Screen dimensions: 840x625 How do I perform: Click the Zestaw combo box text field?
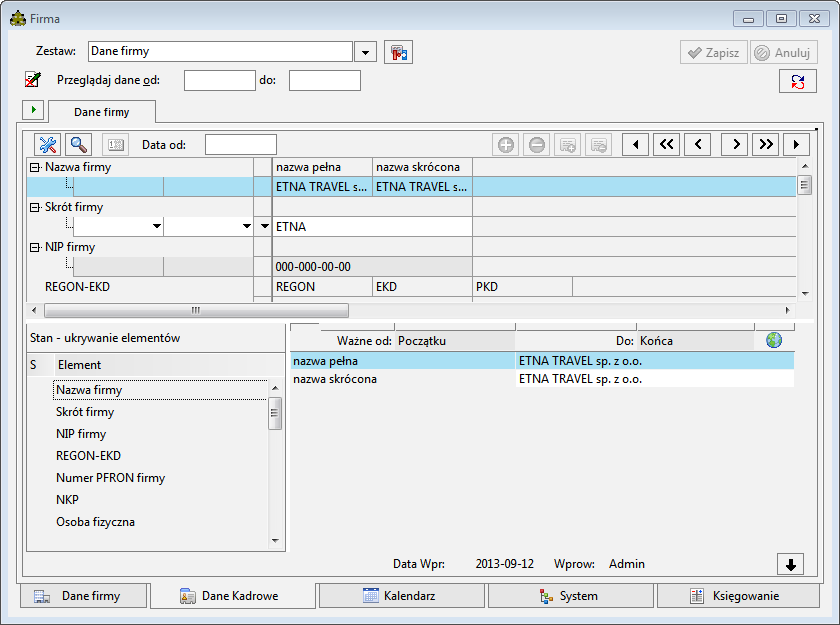coord(220,52)
